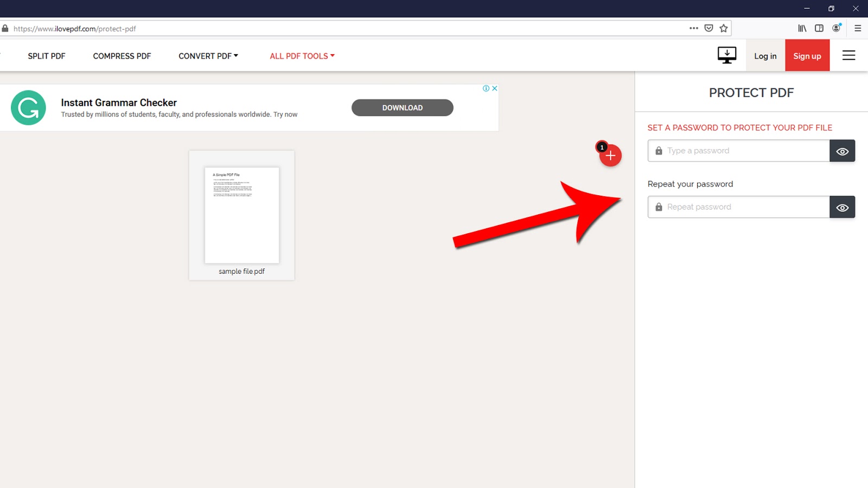Image resolution: width=868 pixels, height=488 pixels.
Task: Click the padlock icon in the address bar
Action: [x=4, y=28]
